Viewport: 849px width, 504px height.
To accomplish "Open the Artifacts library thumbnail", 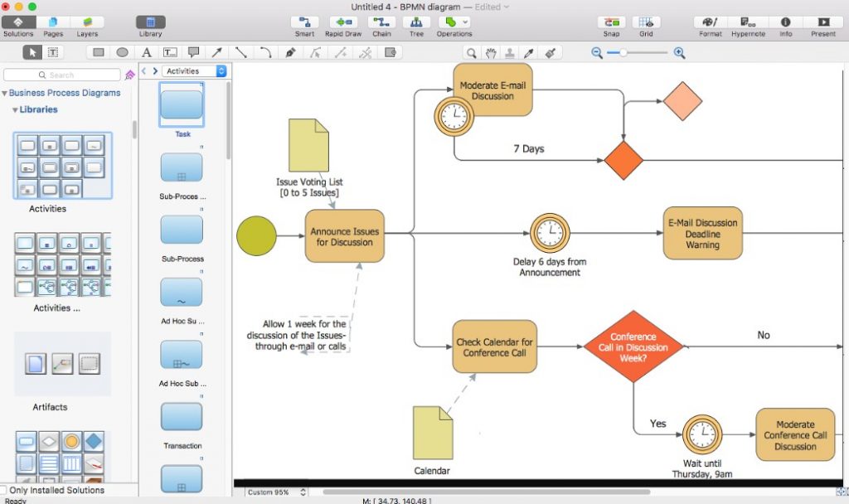I will tap(62, 364).
